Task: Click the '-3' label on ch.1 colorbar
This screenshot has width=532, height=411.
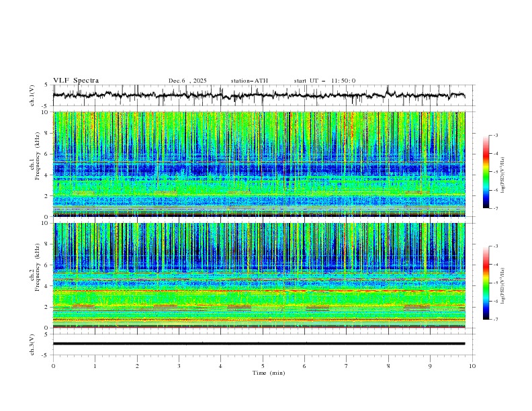Action: (x=496, y=135)
